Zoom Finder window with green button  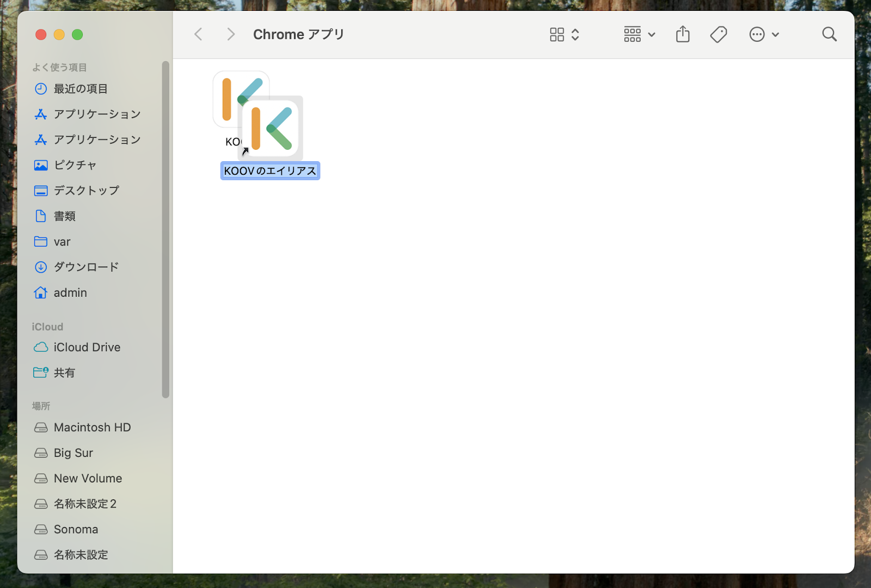tap(77, 35)
